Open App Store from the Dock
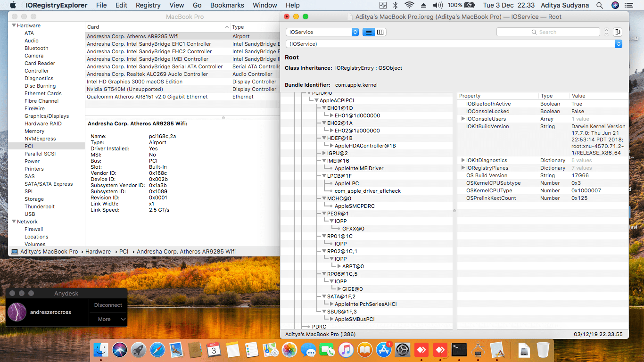The width and height of the screenshot is (644, 362). [383, 350]
